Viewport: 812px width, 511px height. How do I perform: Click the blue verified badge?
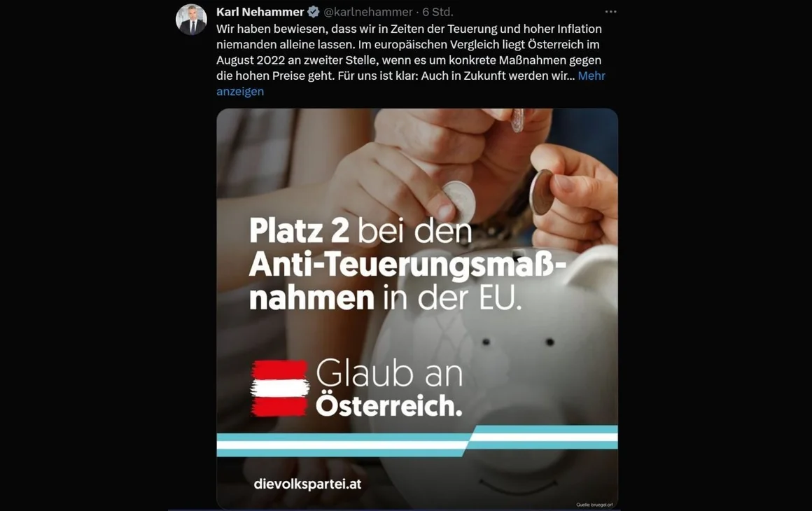pyautogui.click(x=314, y=12)
